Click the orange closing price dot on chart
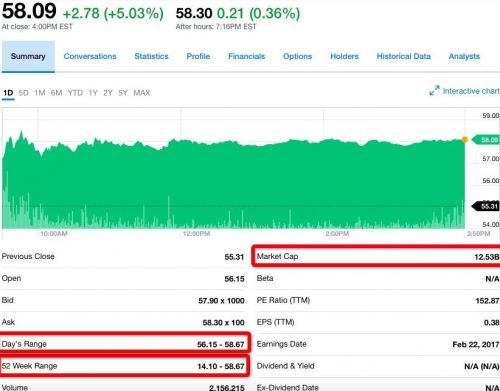The image size is (500, 391). [465, 140]
